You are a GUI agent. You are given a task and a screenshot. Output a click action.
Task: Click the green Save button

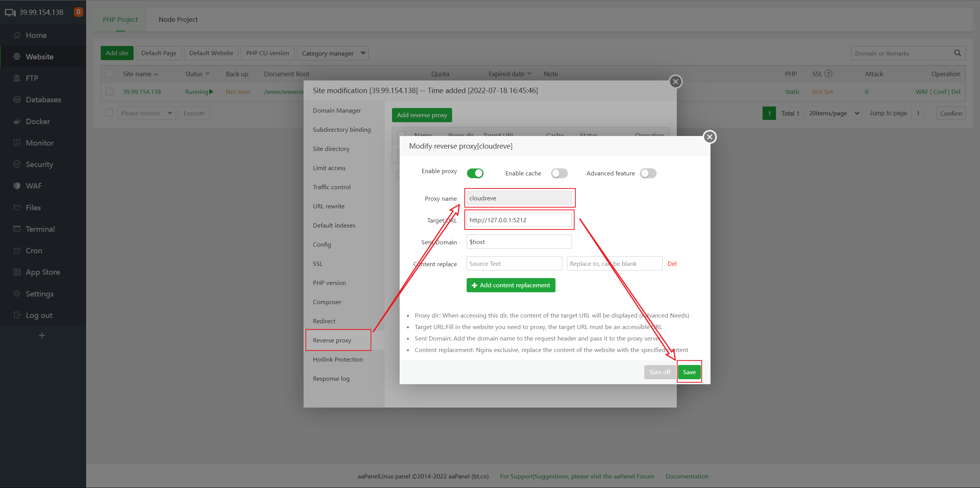(x=689, y=372)
